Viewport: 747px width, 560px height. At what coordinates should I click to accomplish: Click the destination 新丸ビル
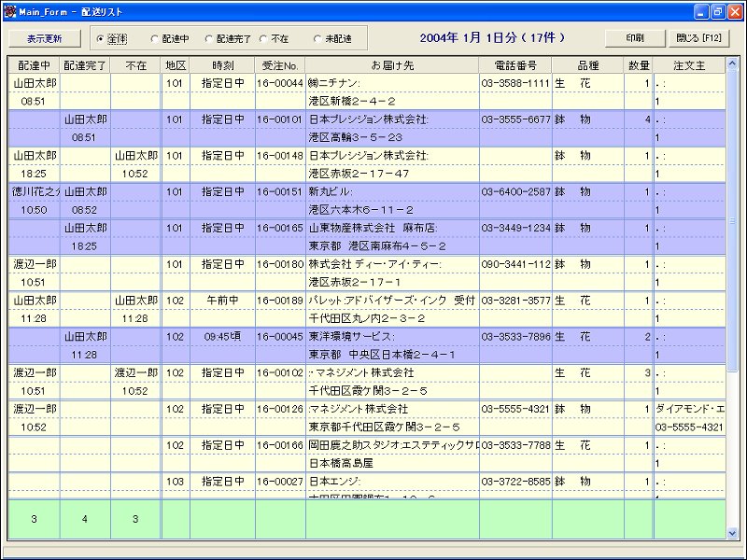(x=331, y=191)
